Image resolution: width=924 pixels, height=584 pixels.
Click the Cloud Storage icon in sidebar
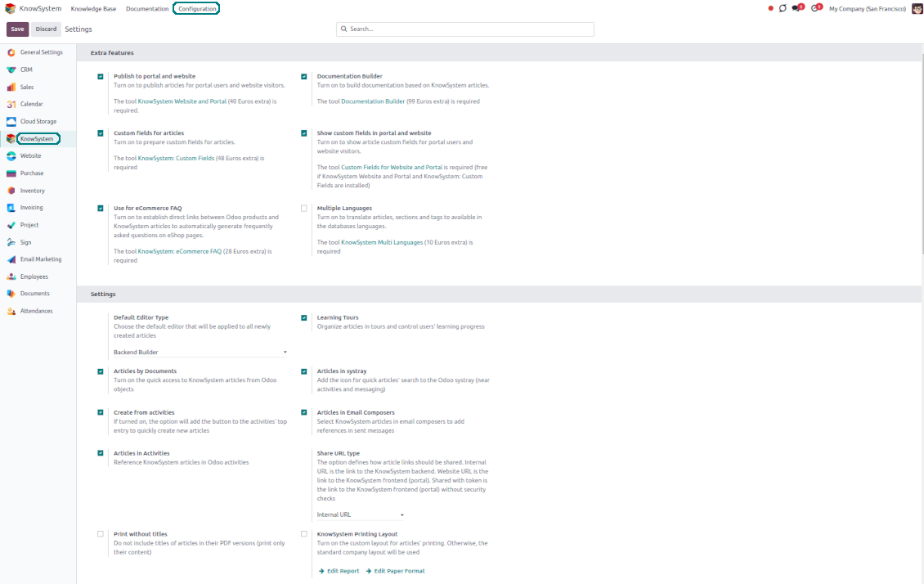[x=11, y=121]
